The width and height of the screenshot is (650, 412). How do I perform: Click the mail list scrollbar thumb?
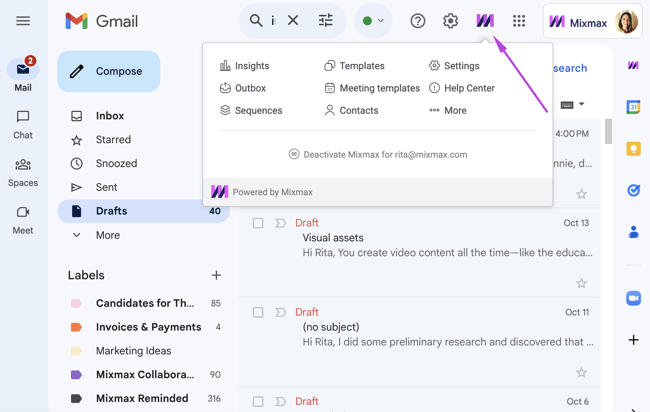click(x=608, y=131)
